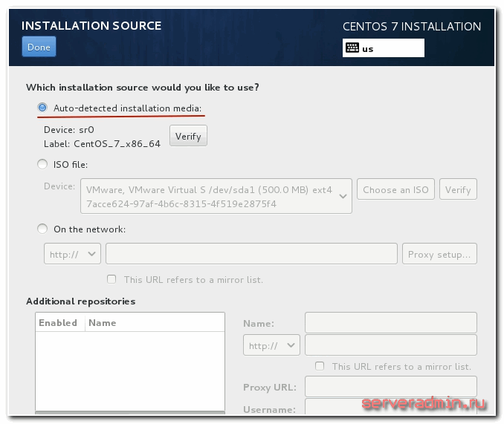
Task: Expand the network protocol http:// dropdown
Action: tap(72, 254)
